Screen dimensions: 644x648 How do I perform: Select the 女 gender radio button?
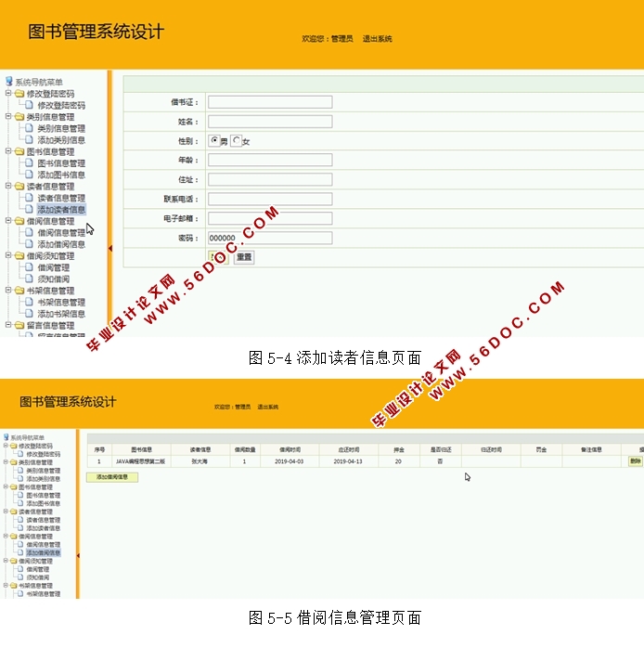[x=237, y=141]
